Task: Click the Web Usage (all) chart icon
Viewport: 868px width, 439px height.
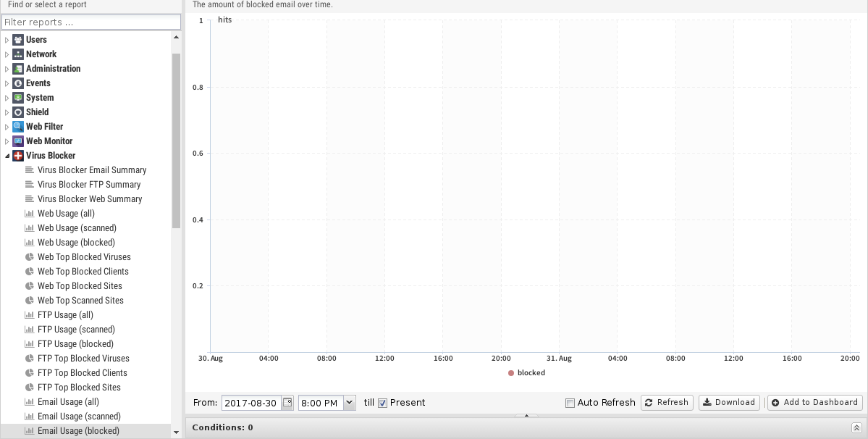Action: [x=30, y=214]
